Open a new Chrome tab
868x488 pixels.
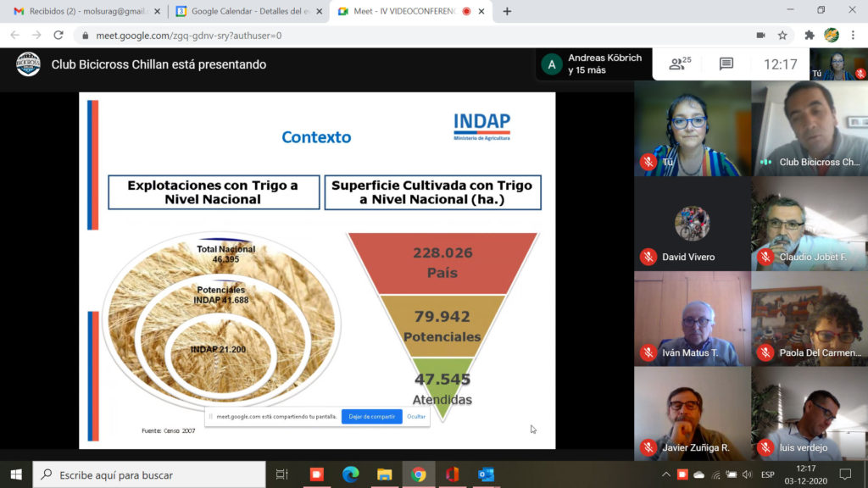tap(507, 11)
